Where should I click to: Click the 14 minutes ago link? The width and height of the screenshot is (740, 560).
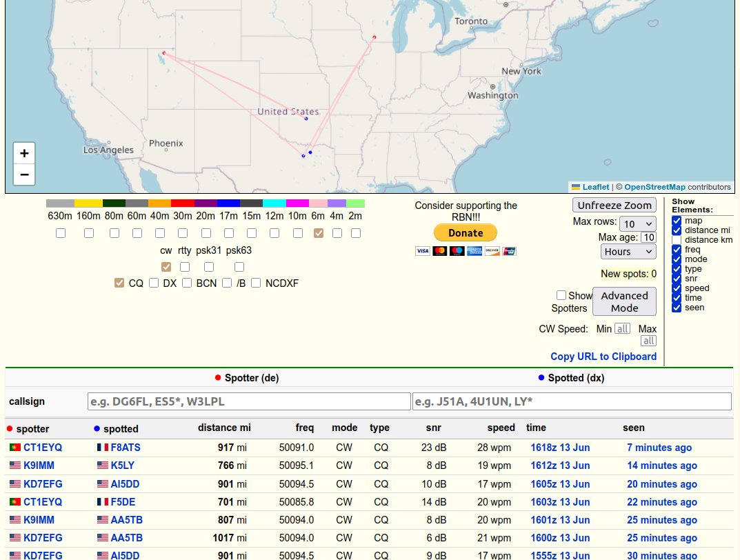[x=661, y=466]
